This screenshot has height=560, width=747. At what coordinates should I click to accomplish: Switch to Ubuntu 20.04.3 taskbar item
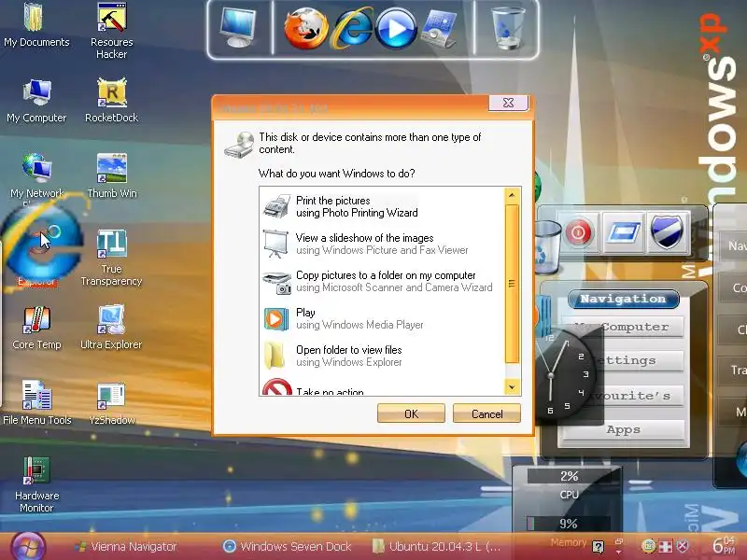pos(436,546)
